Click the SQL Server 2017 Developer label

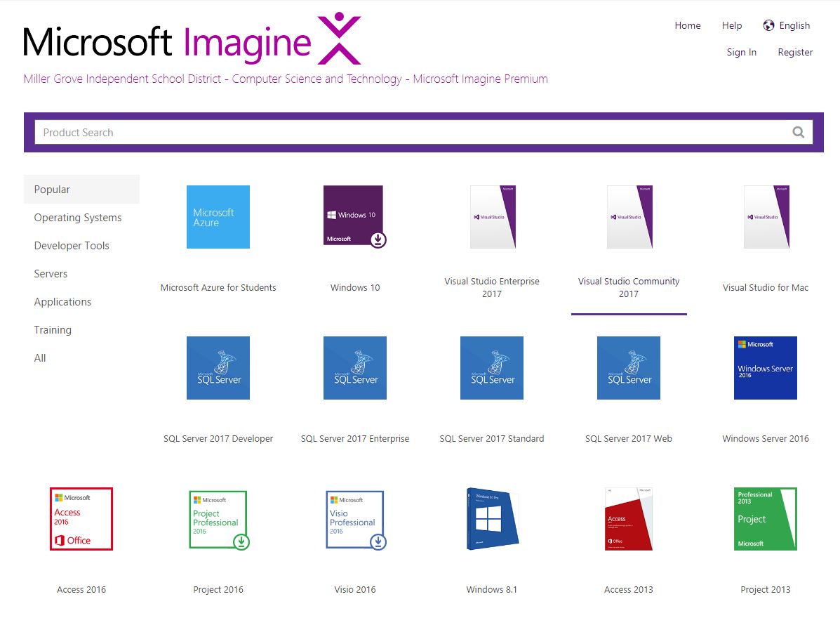point(218,438)
